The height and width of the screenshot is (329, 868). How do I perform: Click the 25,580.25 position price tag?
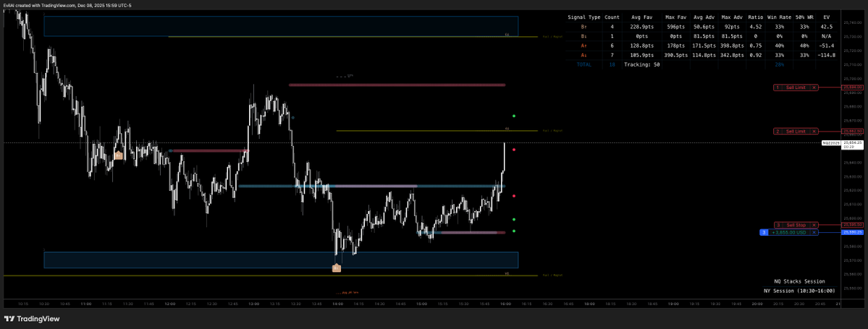click(853, 232)
